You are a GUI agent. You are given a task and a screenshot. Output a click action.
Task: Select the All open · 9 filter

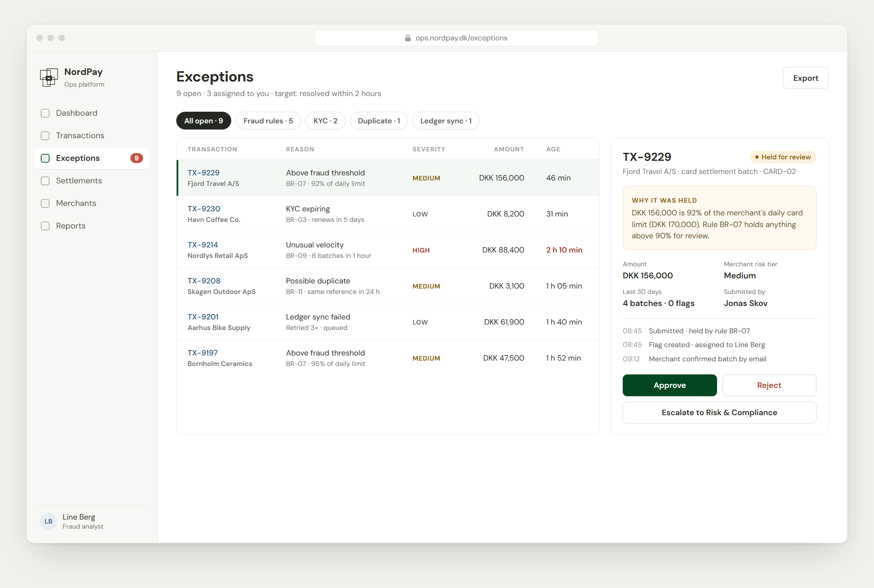tap(204, 121)
